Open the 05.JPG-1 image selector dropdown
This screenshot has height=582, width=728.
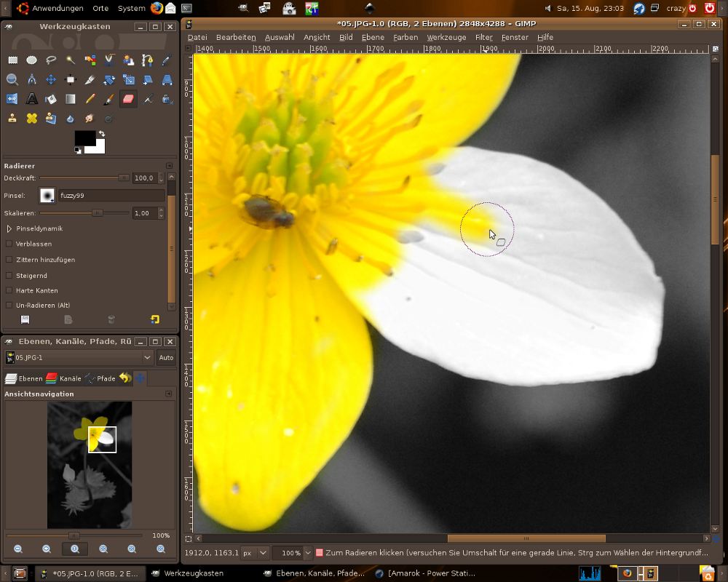(79, 357)
